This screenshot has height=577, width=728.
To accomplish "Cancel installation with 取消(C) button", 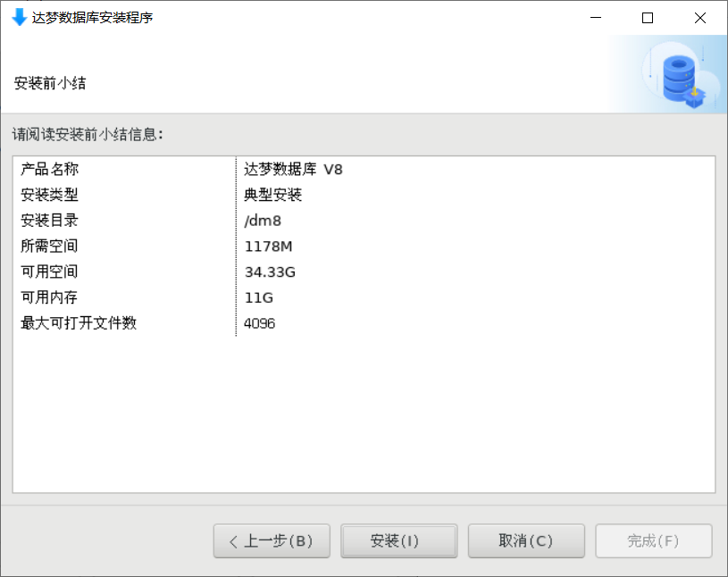I will (526, 540).
